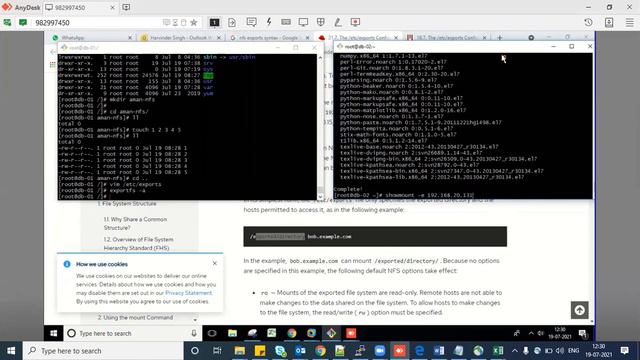Screen dimensions: 640x360
Task: Expand remote system tray hidden icons chevron
Action: (x=531, y=333)
